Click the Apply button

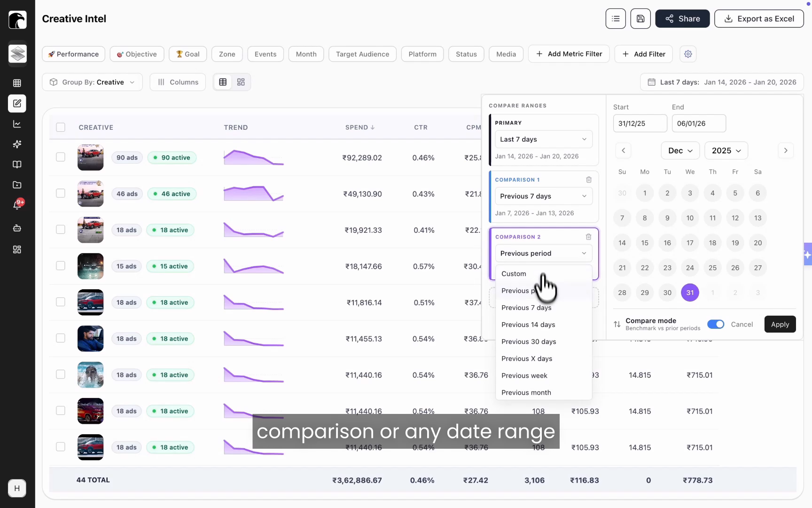(780, 324)
